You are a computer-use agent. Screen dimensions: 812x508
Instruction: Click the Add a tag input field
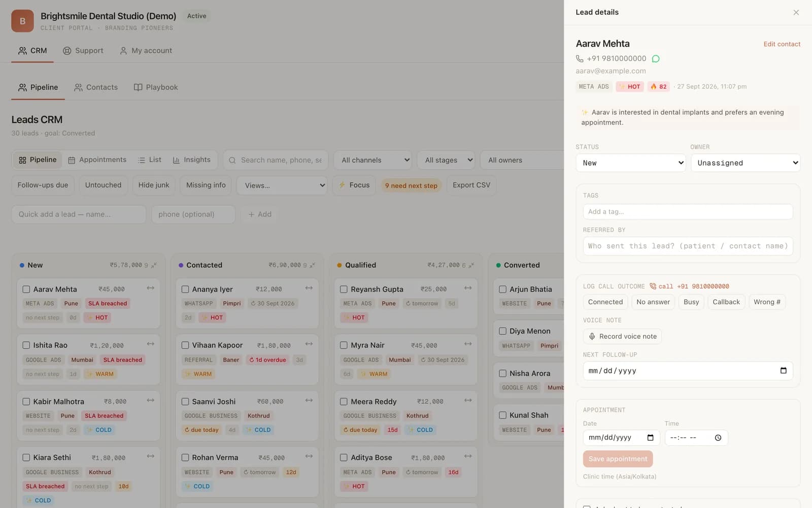click(x=688, y=212)
